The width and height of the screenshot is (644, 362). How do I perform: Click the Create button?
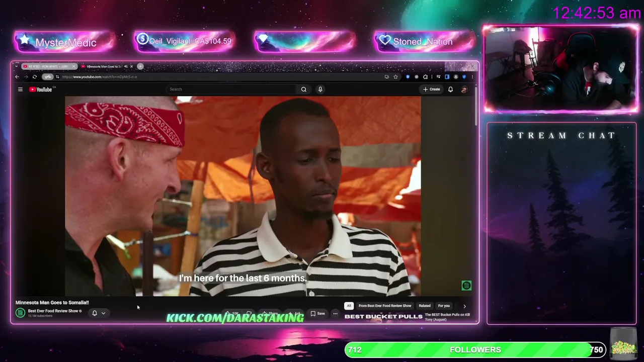[432, 89]
